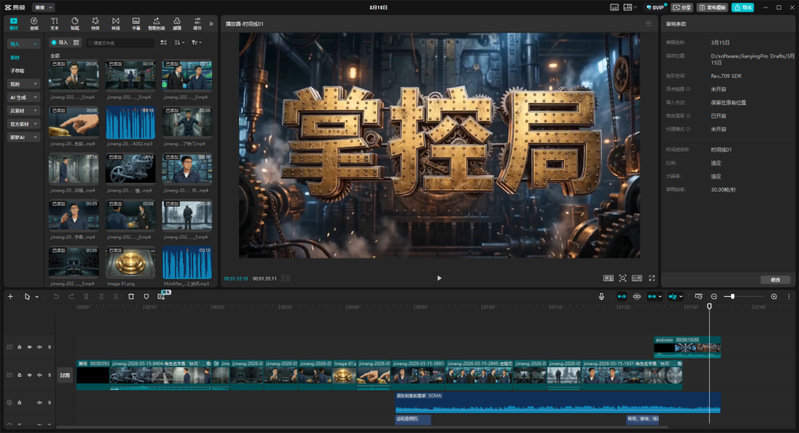Click the timeline zoom slider
This screenshot has height=433, width=799.
(x=732, y=297)
